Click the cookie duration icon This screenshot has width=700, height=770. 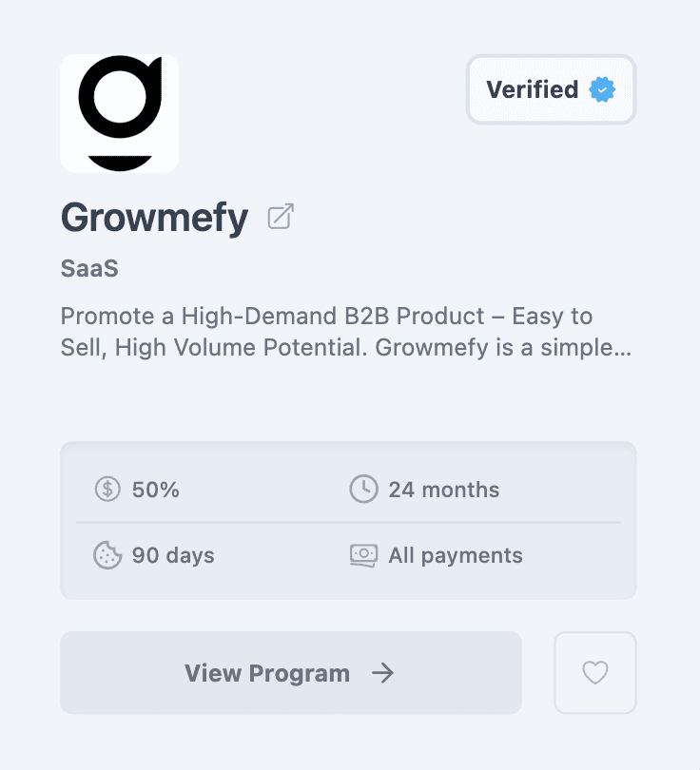[107, 555]
